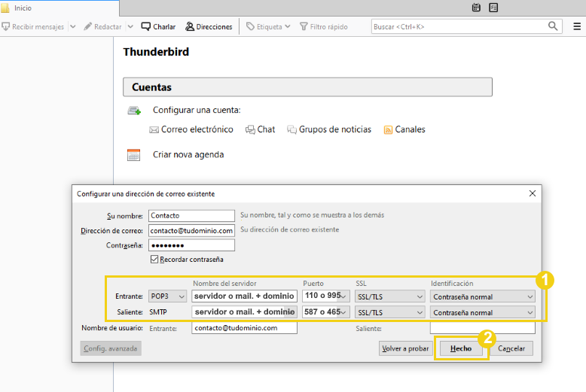
Task: Expand the Recibir mensajes dropdown arrow
Action: (73, 27)
